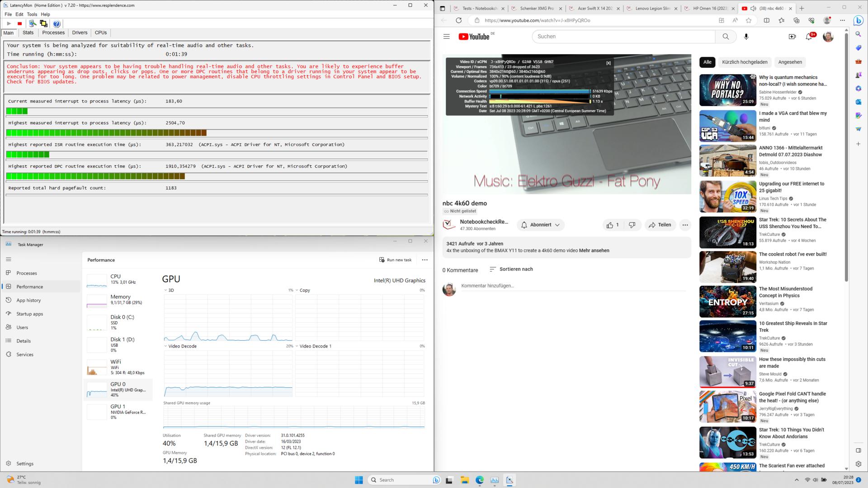Switch to the Drivers tab in LatencyMon
The width and height of the screenshot is (868, 488).
coord(80,33)
